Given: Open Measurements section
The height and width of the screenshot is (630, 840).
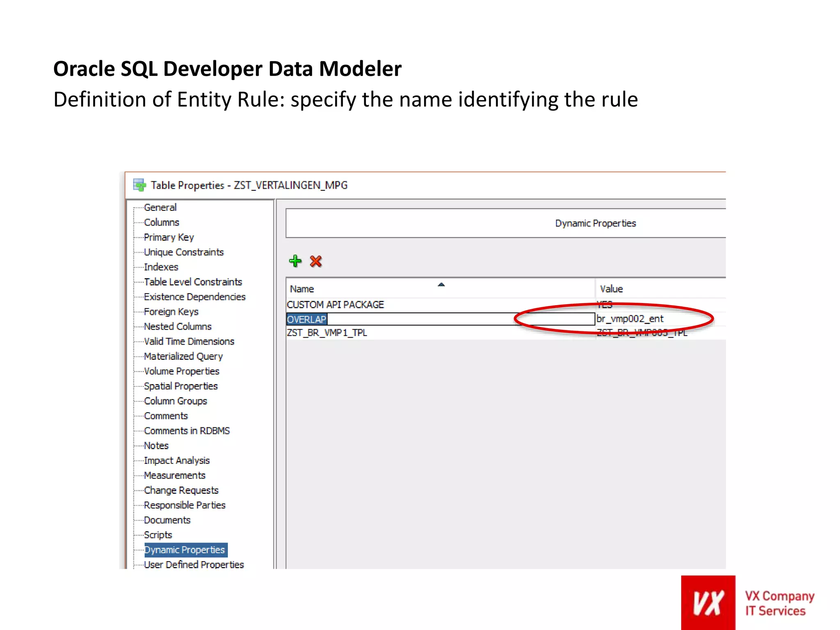Looking at the screenshot, I should 175,475.
